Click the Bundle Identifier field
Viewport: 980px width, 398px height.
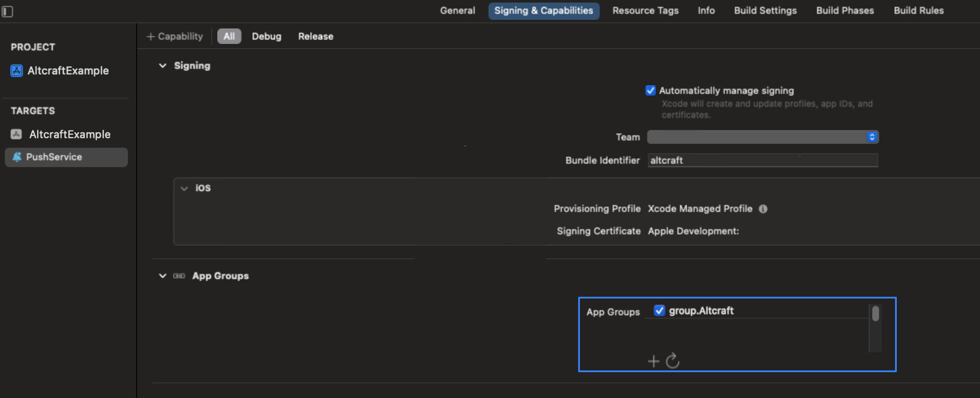[763, 160]
